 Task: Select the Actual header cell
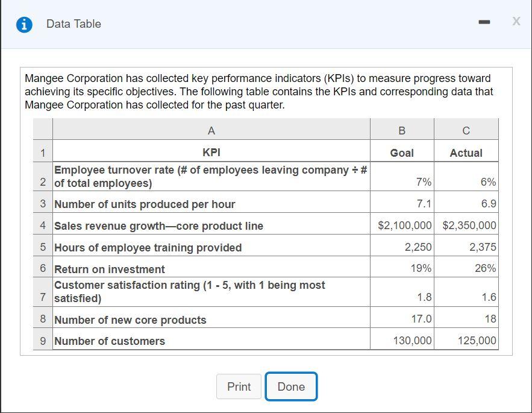[x=467, y=153]
